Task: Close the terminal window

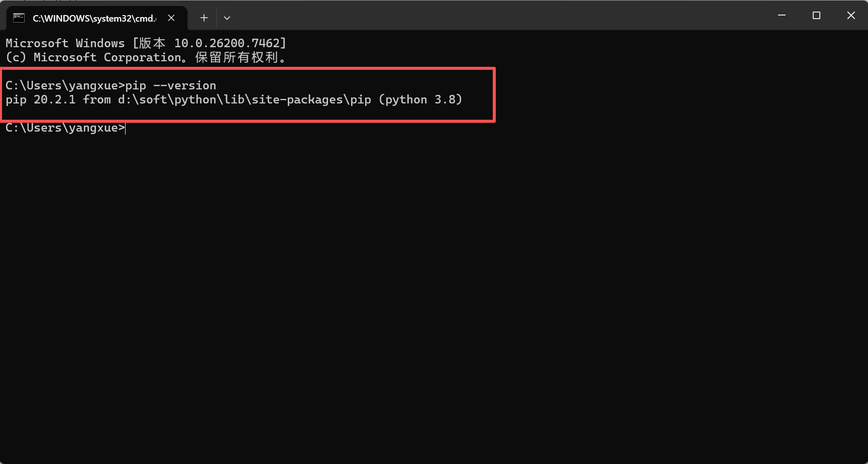Action: [x=851, y=15]
